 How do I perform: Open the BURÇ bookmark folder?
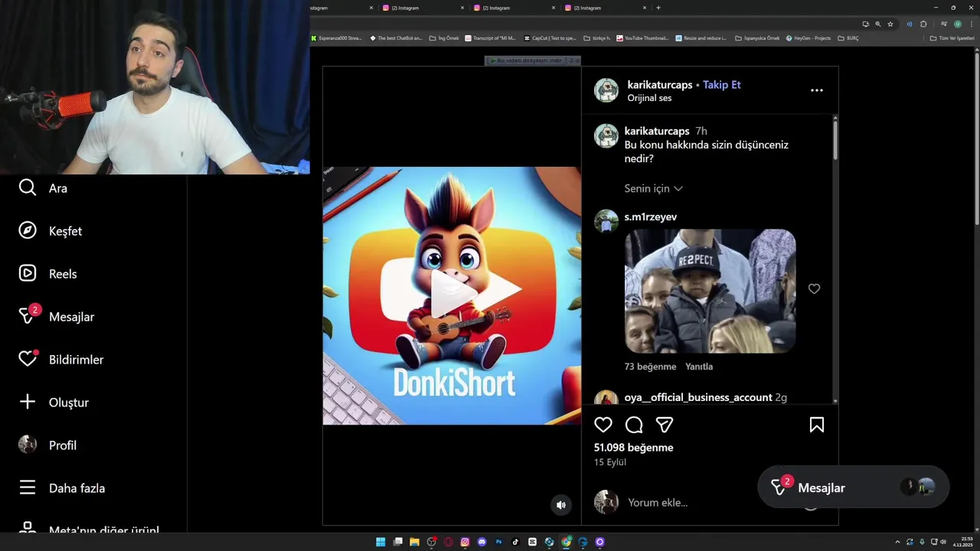tap(848, 38)
